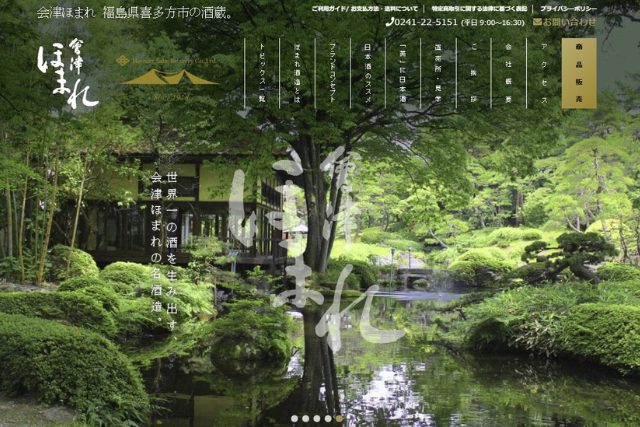Select ブランドコンセプト in the navigation
The height and width of the screenshot is (427, 640).
click(x=332, y=74)
